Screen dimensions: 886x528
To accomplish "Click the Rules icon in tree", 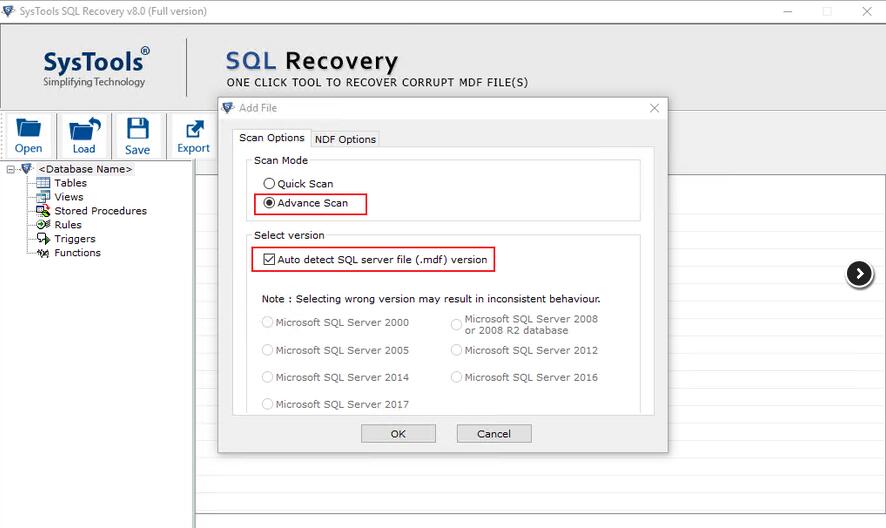I will [43, 224].
